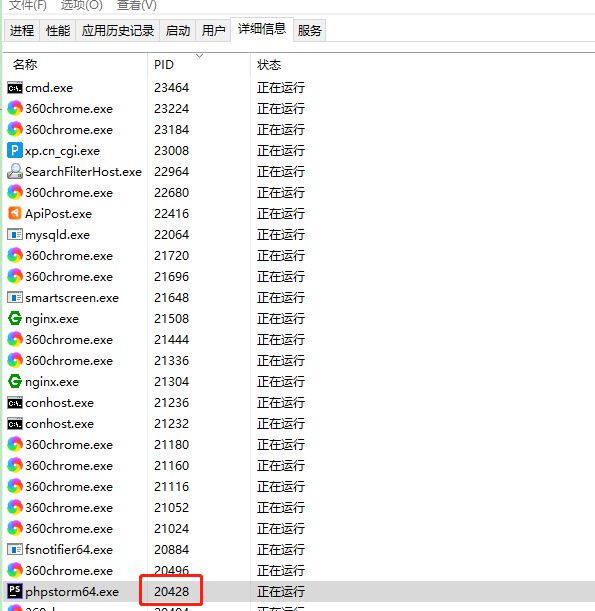Select the fsnotifier64.exe process name

(x=69, y=550)
